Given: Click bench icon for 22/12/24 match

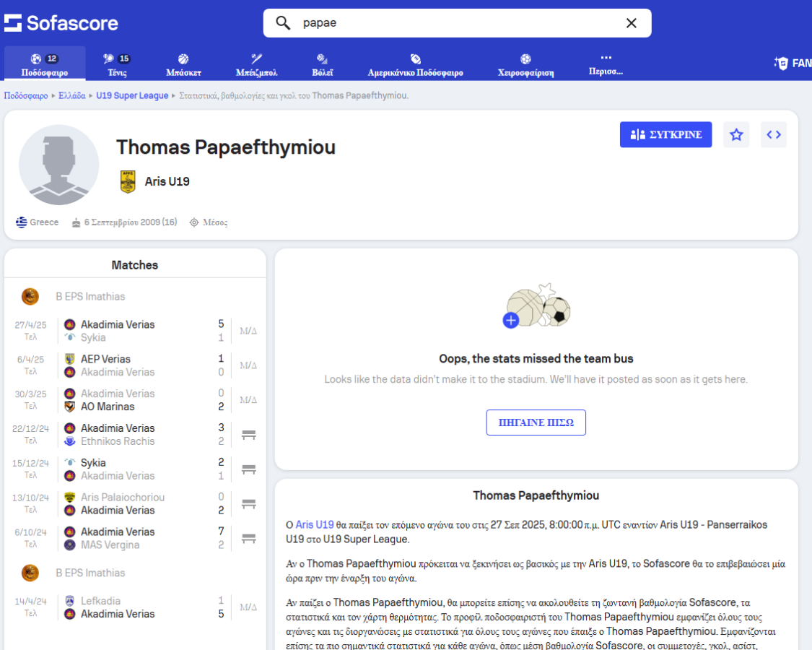Looking at the screenshot, I should tap(249, 435).
